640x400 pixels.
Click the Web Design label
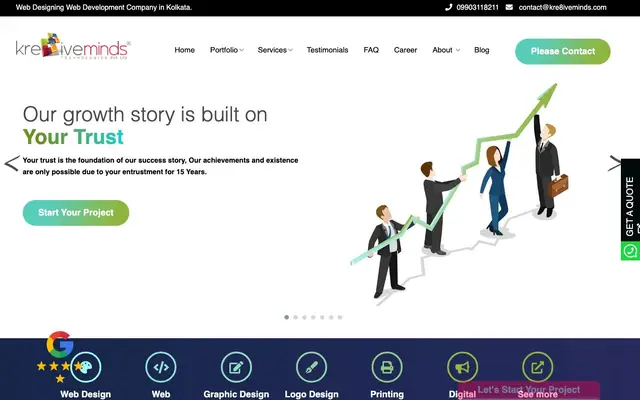coord(86,394)
